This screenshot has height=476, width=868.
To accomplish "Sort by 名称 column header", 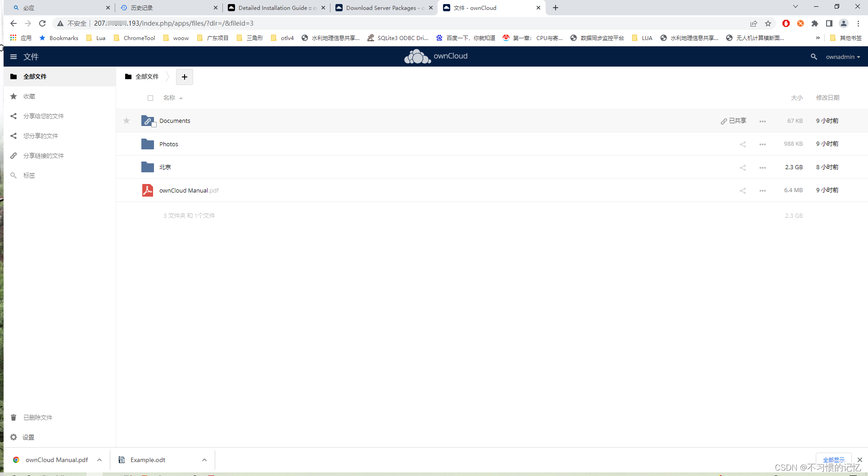I will click(173, 98).
